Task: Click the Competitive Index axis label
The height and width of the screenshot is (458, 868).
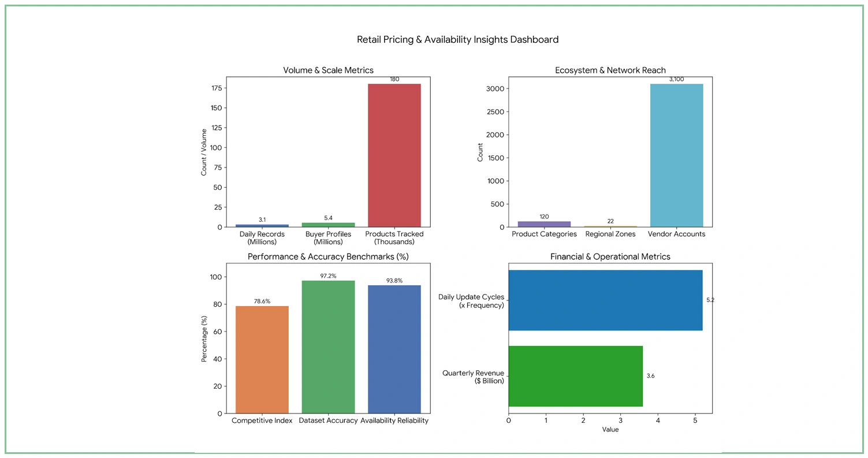Action: pyautogui.click(x=262, y=420)
